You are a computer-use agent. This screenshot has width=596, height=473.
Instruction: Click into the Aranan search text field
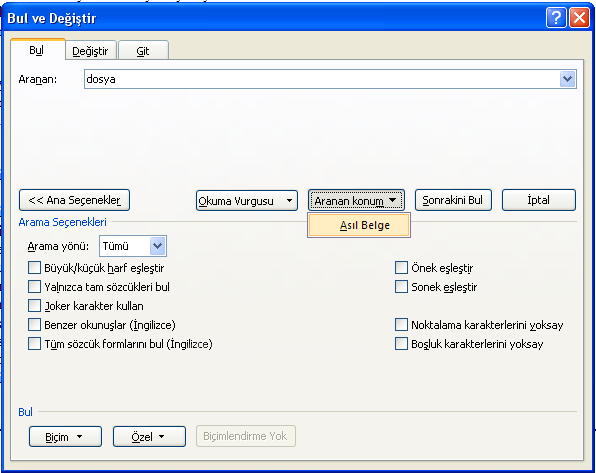321,79
